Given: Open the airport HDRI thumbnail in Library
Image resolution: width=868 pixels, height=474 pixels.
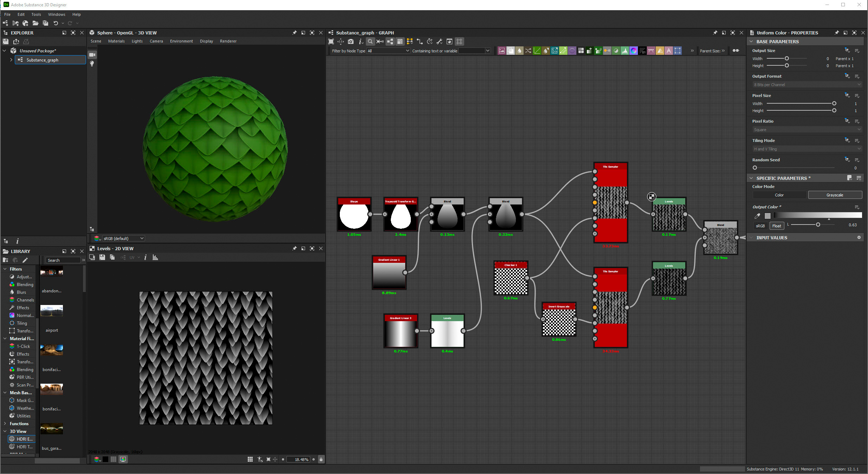Looking at the screenshot, I should coord(51,311).
